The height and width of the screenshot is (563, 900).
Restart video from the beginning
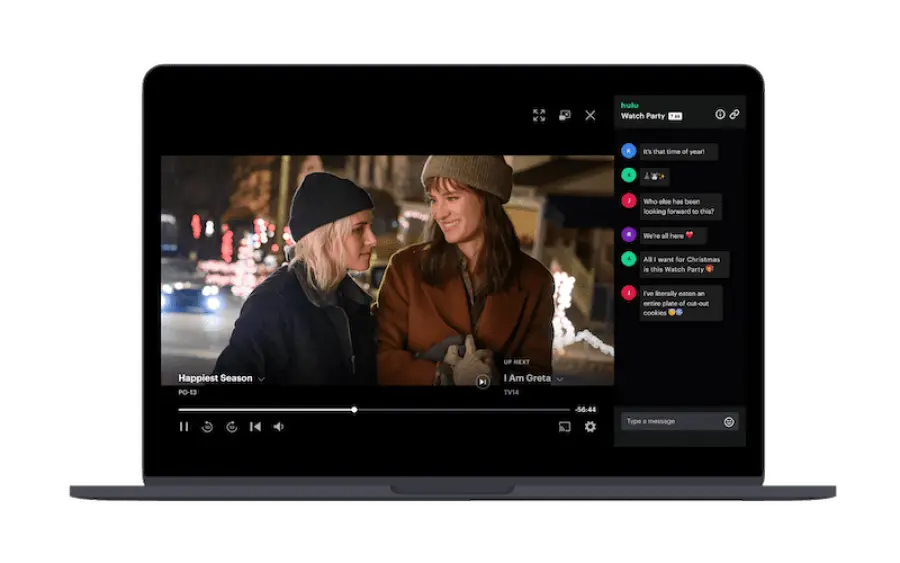click(x=255, y=426)
